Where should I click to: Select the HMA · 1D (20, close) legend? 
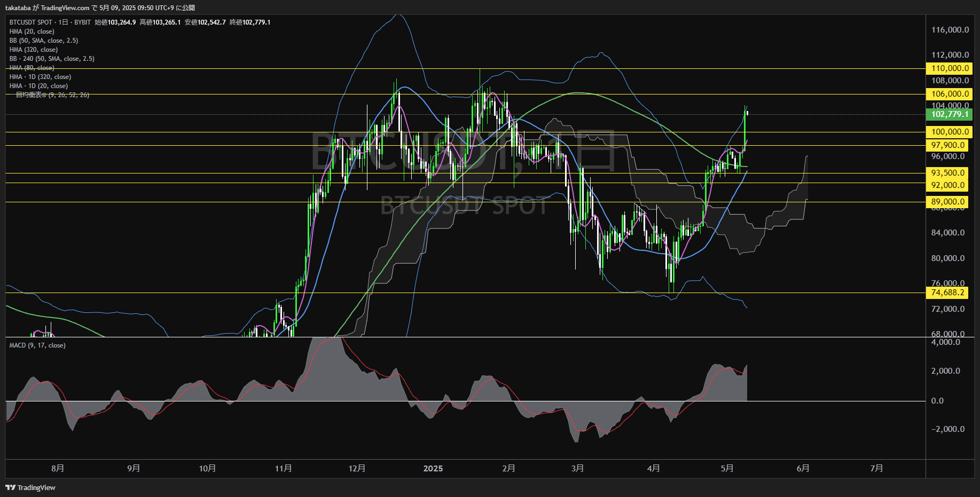[x=38, y=86]
